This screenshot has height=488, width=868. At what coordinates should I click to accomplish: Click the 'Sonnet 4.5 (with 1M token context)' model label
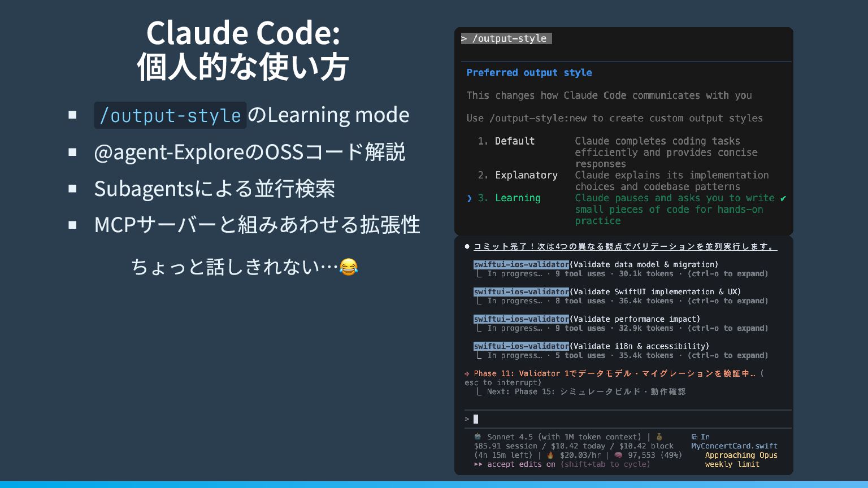tap(564, 437)
